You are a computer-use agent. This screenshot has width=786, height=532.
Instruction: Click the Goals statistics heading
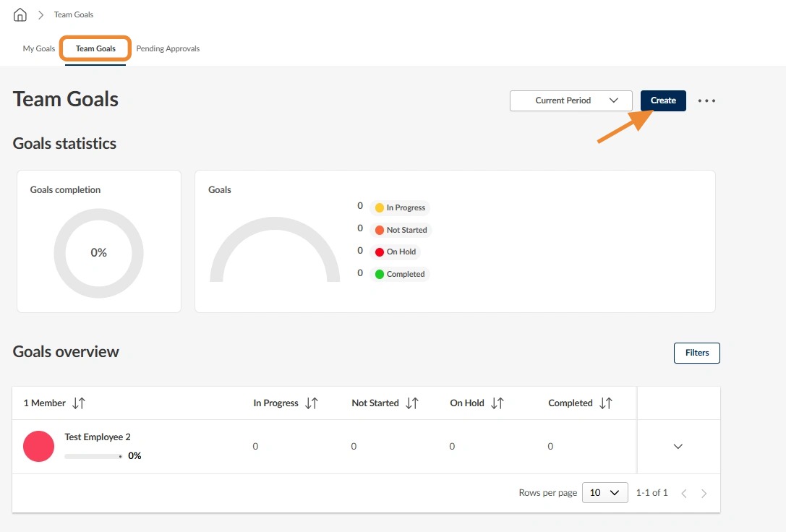64,144
